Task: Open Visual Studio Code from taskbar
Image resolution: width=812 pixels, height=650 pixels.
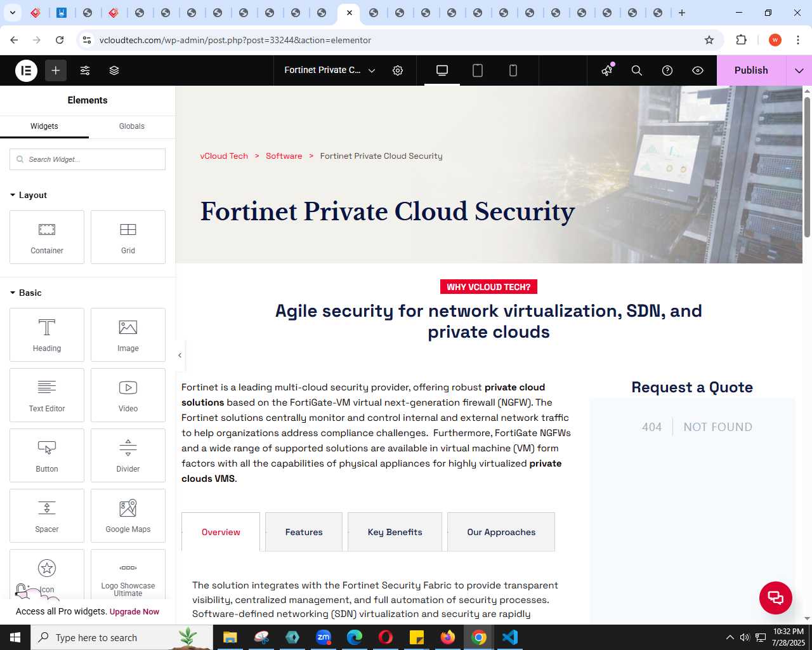Action: [510, 637]
